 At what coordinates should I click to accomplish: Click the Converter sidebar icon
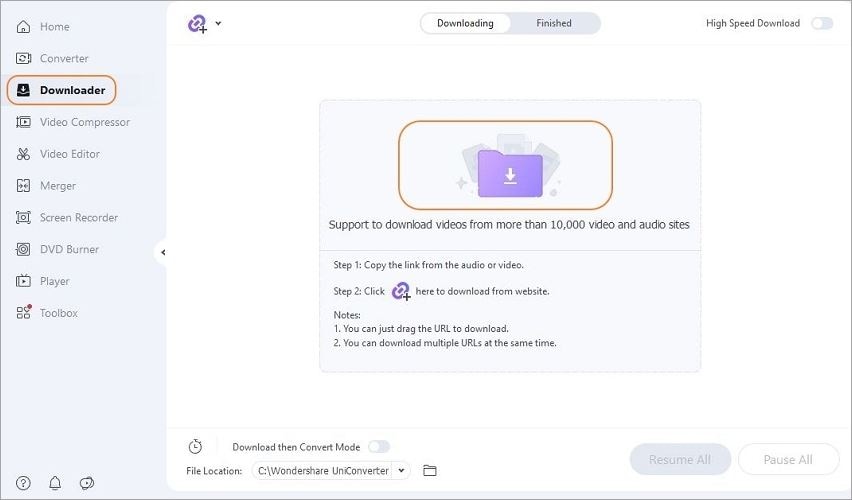point(23,58)
